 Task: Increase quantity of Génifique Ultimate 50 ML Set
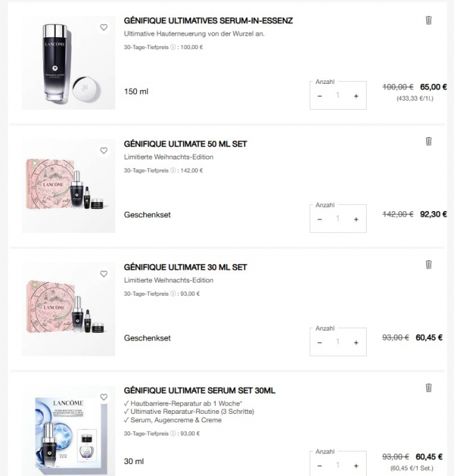coord(356,219)
